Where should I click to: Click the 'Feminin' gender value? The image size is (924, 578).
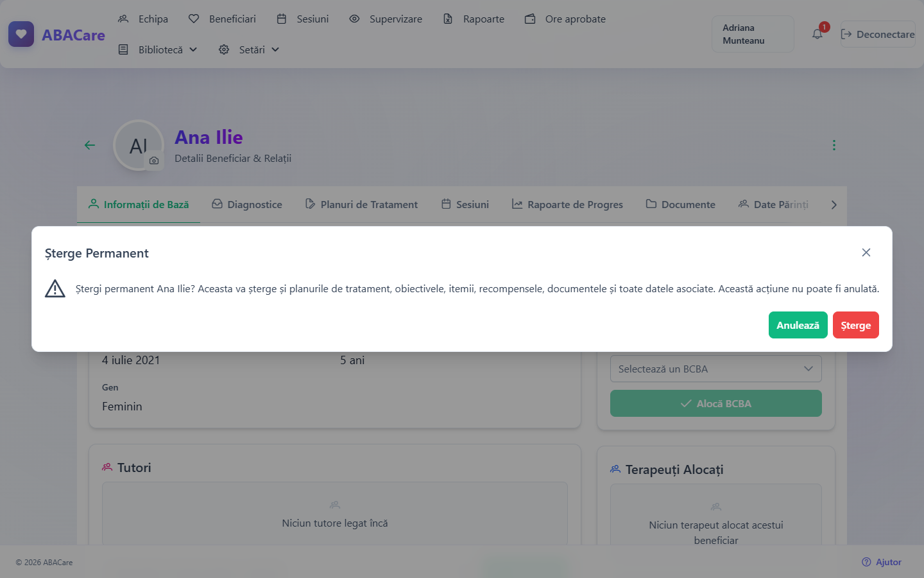tap(122, 407)
